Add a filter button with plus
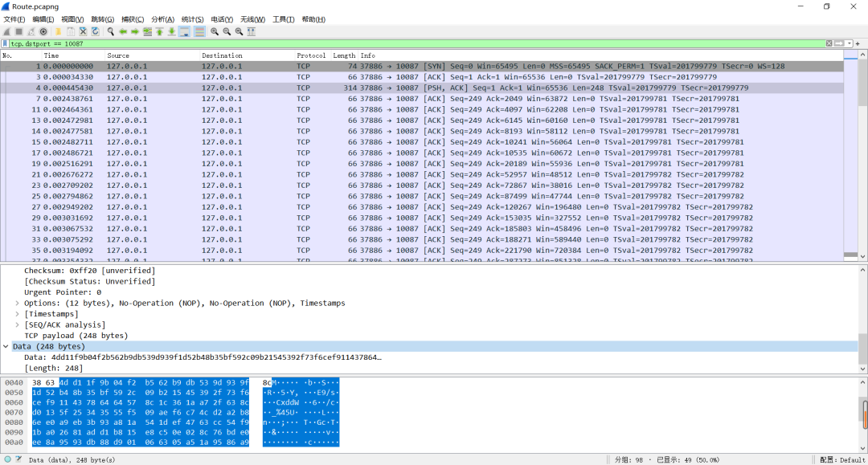The height and width of the screenshot is (465, 868). pos(858,43)
